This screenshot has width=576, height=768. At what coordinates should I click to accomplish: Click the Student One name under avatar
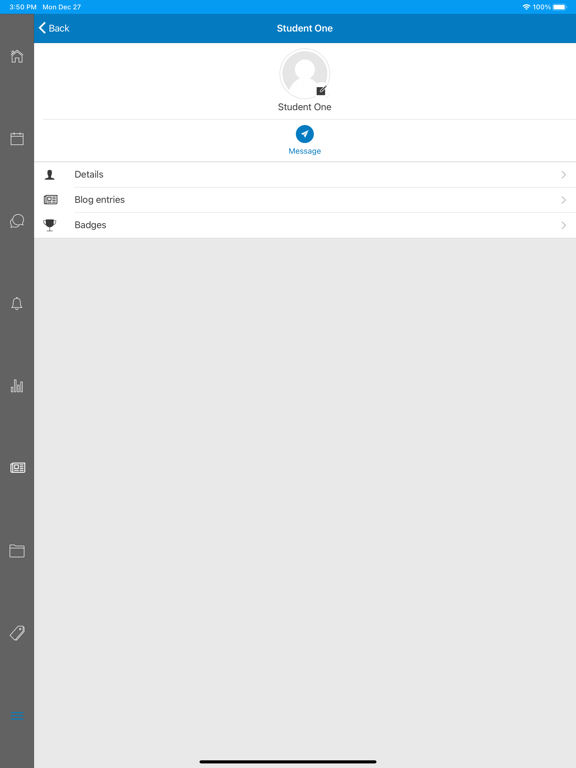[305, 107]
